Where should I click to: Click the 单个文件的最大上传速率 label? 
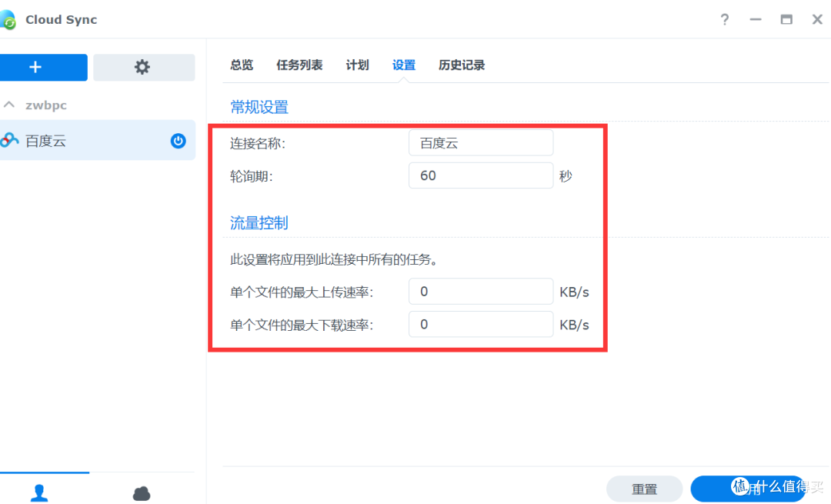[x=302, y=292]
